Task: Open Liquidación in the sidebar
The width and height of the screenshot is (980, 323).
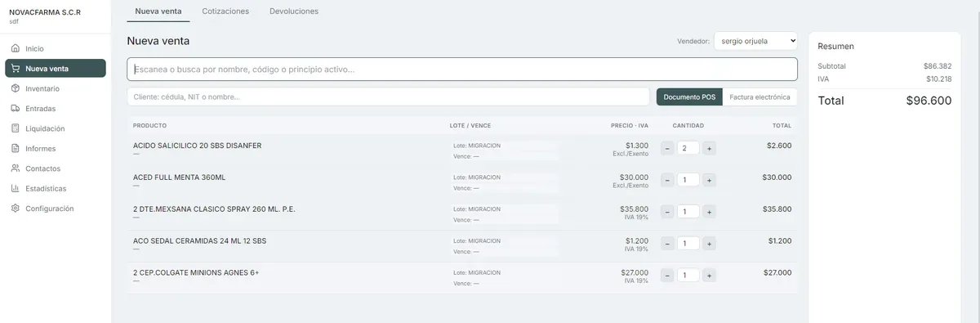Action: (56, 128)
